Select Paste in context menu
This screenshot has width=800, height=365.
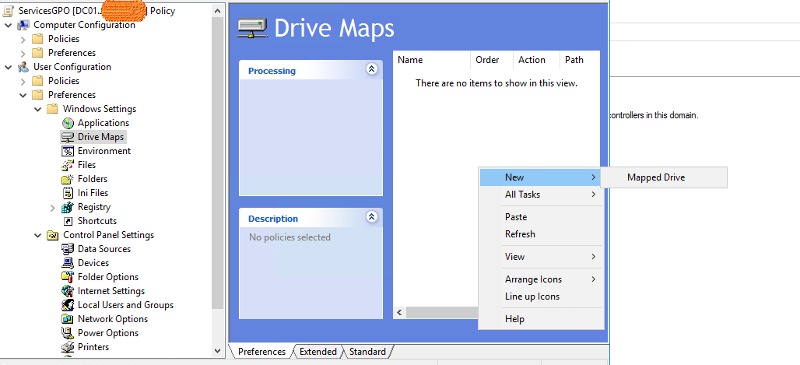[541, 217]
